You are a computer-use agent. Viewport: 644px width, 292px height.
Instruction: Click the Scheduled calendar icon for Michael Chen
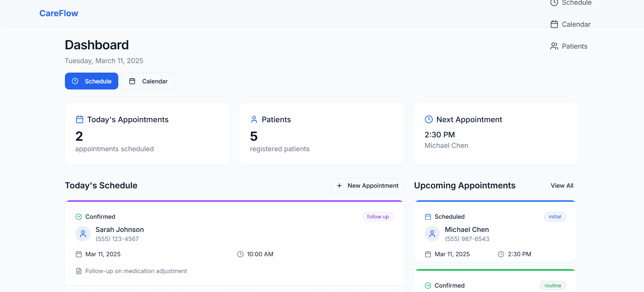pyautogui.click(x=428, y=217)
